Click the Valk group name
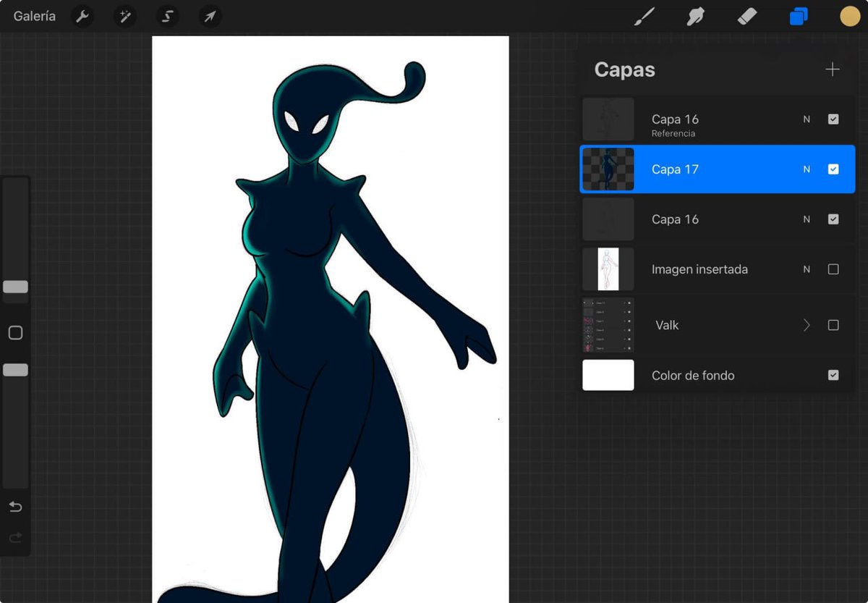Image resolution: width=868 pixels, height=603 pixels. click(x=667, y=325)
